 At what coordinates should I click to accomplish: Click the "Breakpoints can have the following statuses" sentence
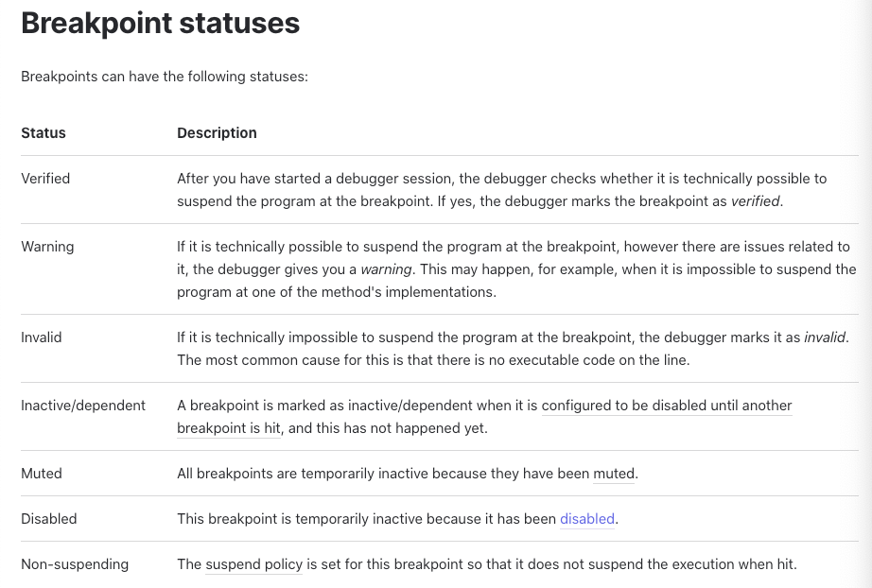coord(165,77)
